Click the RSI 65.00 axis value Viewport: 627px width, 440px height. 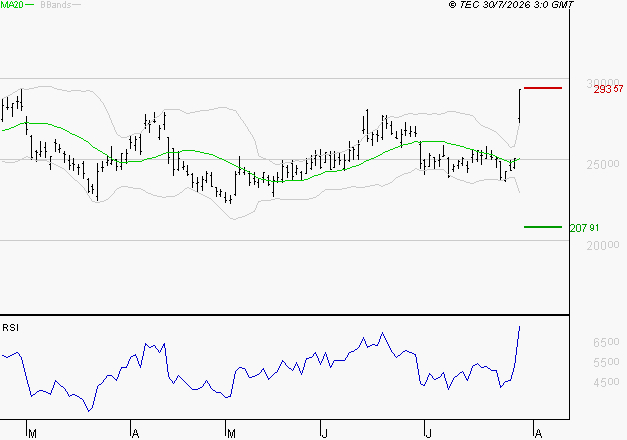coord(606,342)
